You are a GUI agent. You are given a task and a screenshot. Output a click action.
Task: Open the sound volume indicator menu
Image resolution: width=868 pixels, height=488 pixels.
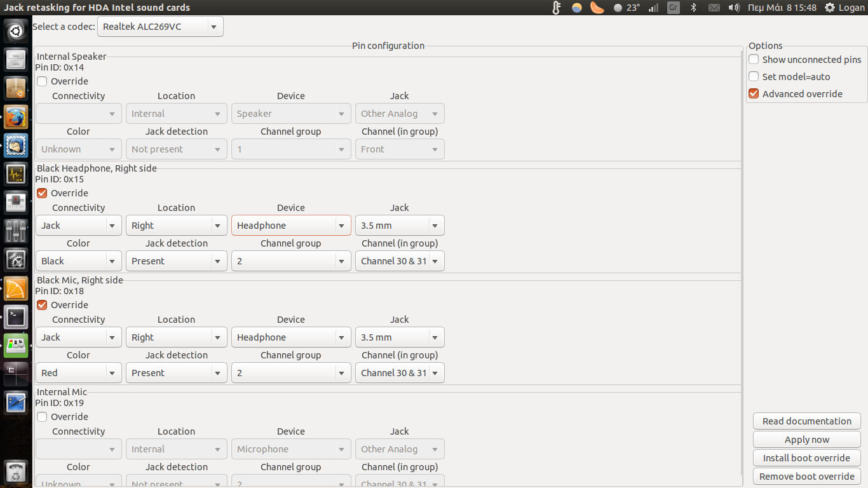pyautogui.click(x=734, y=8)
